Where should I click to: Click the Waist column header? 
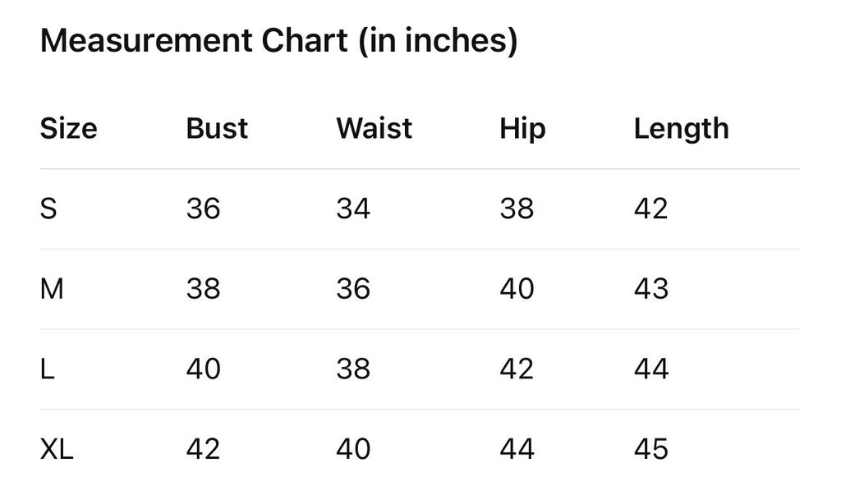point(374,129)
